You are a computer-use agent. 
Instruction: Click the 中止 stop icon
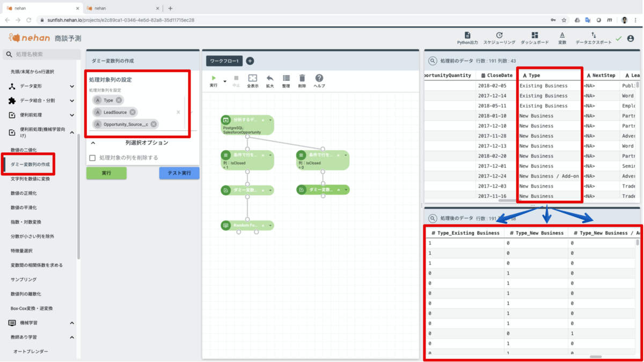pos(236,78)
